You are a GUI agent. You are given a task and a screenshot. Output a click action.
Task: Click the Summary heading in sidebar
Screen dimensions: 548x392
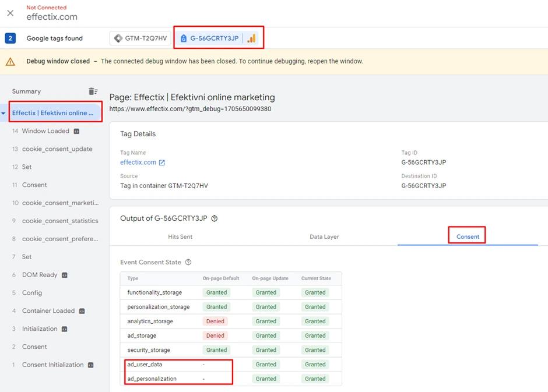27,91
